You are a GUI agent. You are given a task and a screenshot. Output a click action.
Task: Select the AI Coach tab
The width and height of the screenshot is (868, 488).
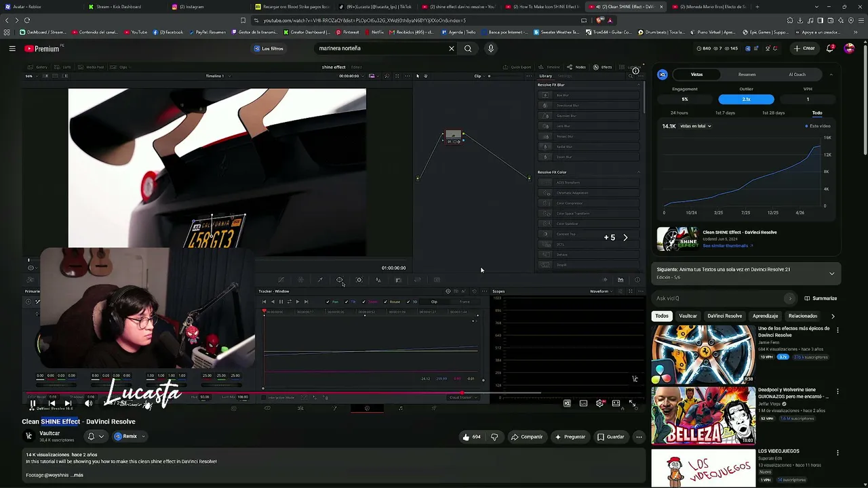[797, 75]
